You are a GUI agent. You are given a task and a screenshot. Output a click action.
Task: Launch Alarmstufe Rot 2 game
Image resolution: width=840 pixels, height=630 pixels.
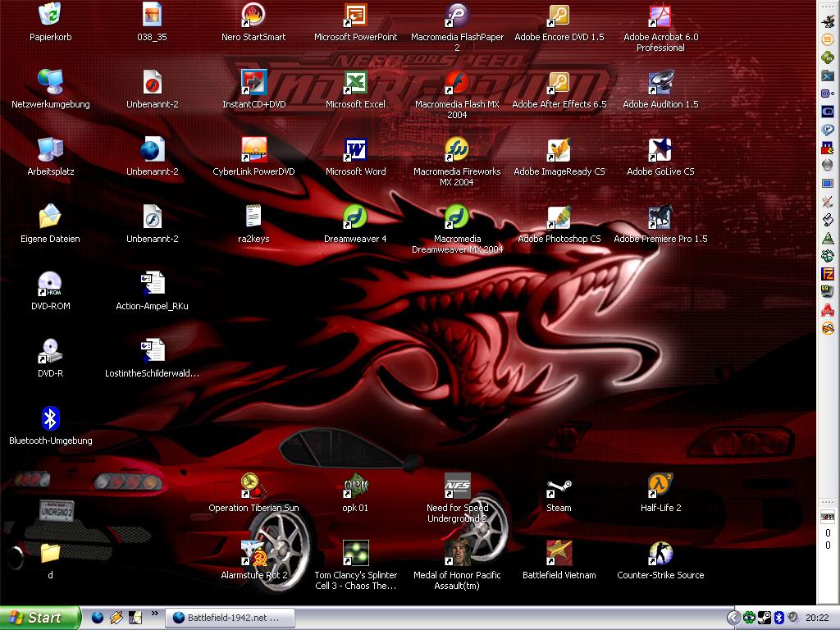253,553
